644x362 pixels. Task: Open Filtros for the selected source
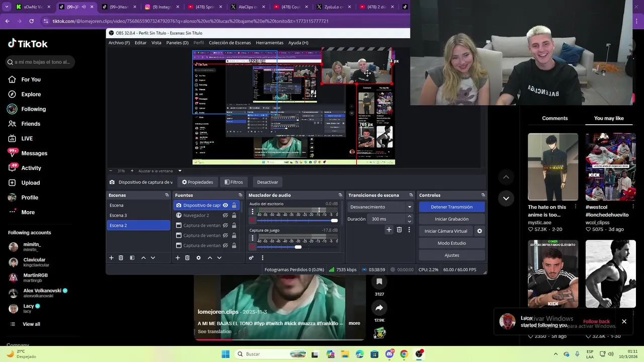pos(233,182)
